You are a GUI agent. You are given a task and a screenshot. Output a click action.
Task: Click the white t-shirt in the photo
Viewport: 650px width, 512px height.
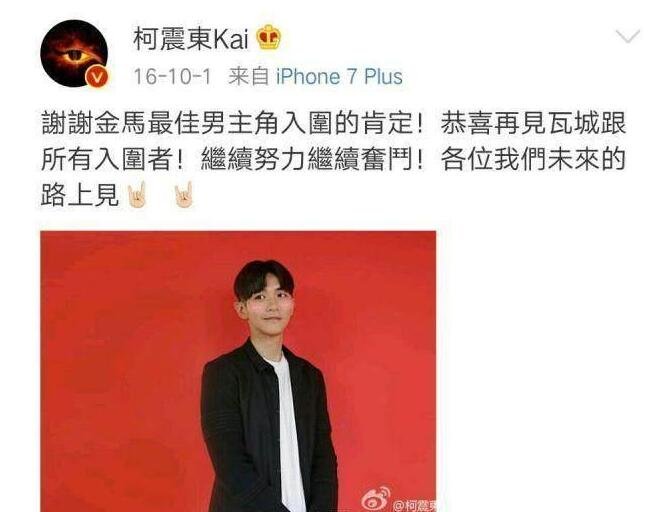(286, 431)
